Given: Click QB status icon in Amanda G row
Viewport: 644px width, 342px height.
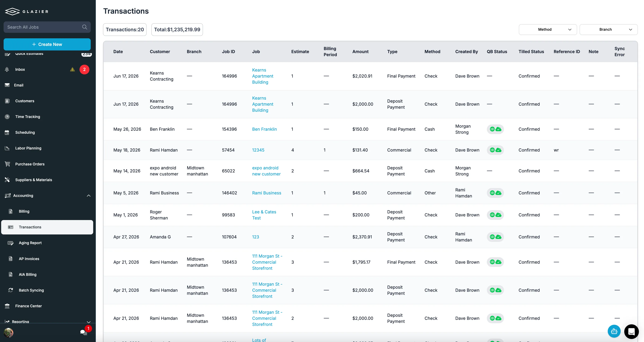Looking at the screenshot, I should pos(495,237).
